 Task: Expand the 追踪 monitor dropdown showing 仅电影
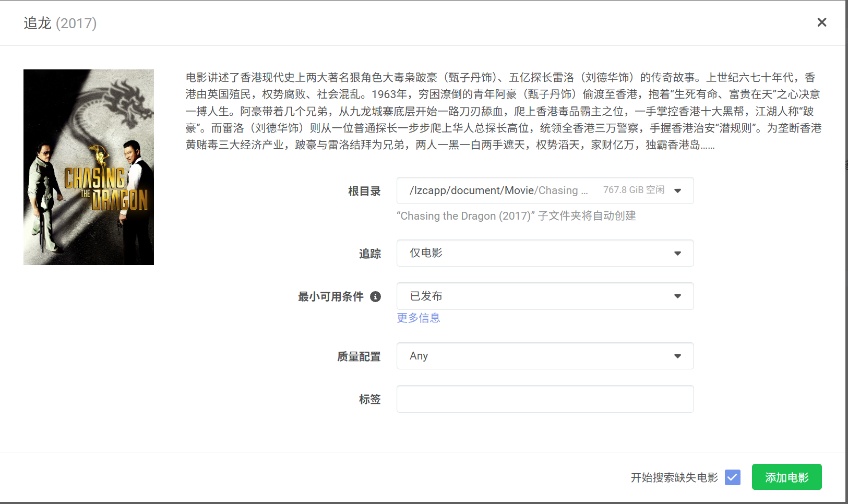[545, 253]
